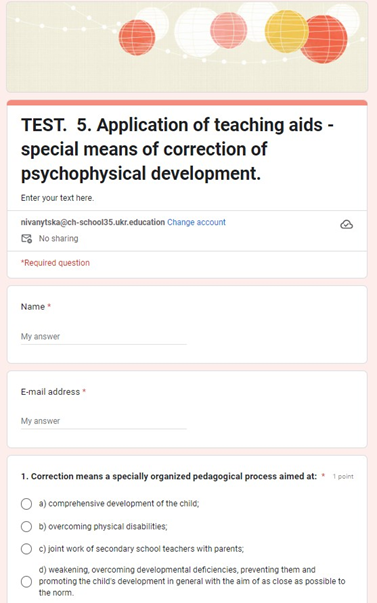Click the lantern header banner image
The height and width of the screenshot is (603, 377).
187,47
